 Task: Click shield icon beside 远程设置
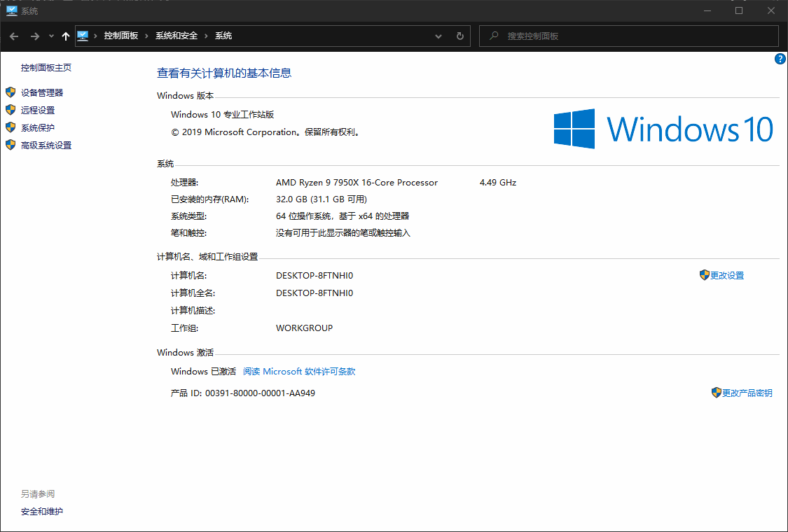11,109
